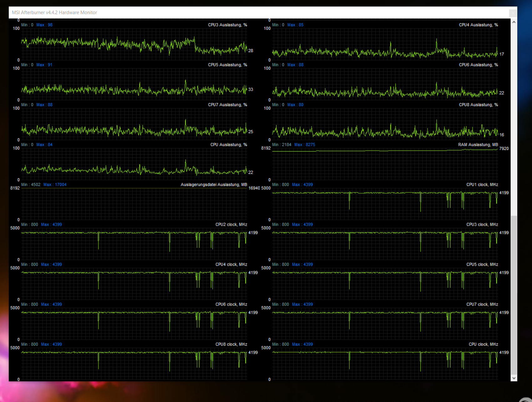Viewport: 532px width, 402px height.
Task: Click "Max : 91" on the CPU5 graph
Action: point(44,65)
